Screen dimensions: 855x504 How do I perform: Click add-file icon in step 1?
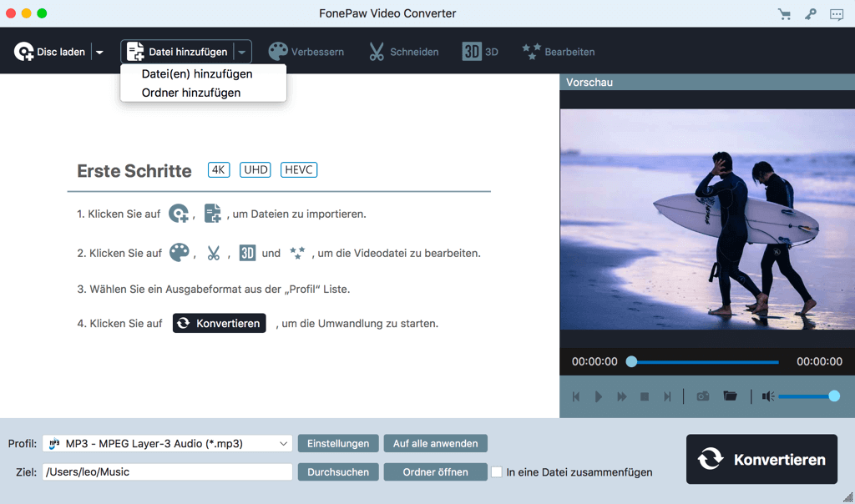pos(212,213)
